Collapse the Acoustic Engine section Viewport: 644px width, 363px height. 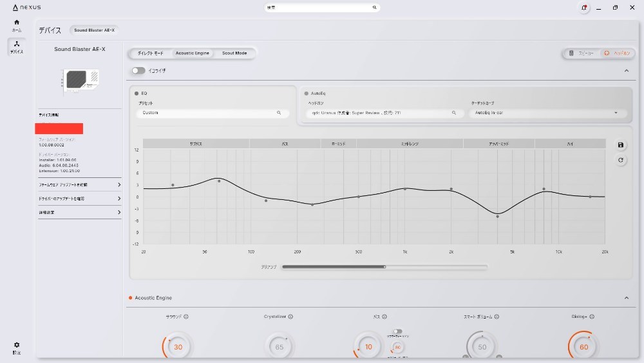tap(627, 298)
